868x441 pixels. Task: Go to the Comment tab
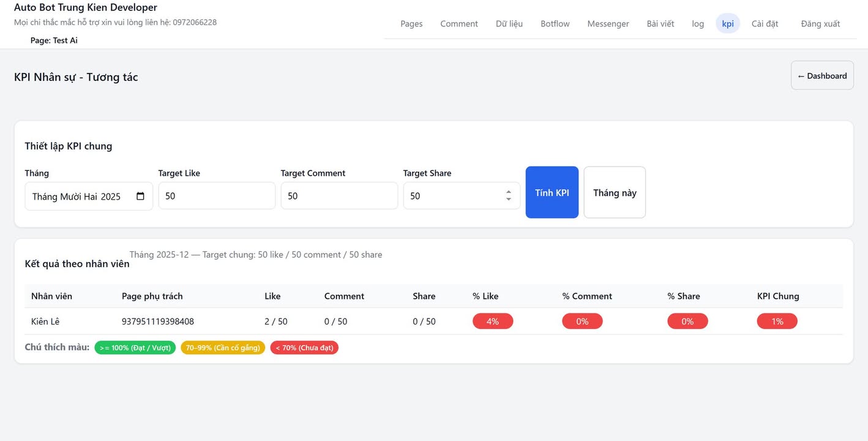(x=458, y=24)
